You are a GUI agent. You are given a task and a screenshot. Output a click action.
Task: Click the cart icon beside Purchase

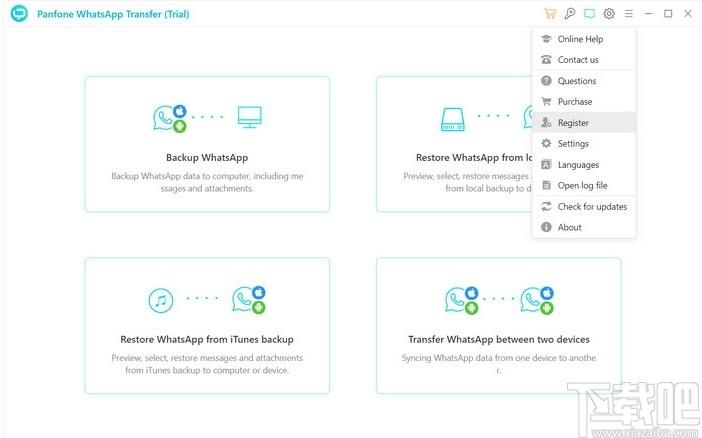(x=546, y=102)
